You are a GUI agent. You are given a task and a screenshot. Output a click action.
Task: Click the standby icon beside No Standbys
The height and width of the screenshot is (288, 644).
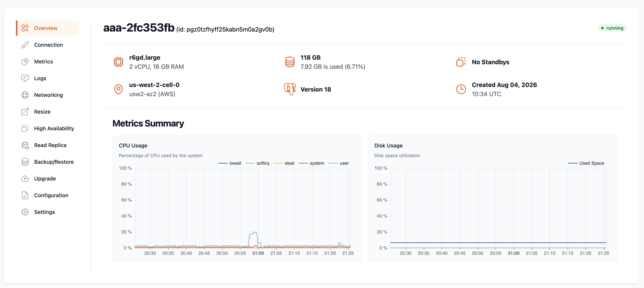(461, 62)
